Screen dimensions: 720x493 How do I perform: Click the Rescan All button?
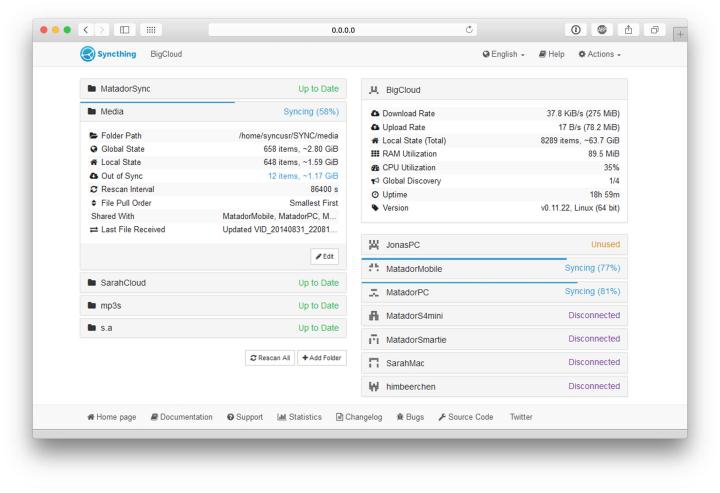pyautogui.click(x=270, y=358)
